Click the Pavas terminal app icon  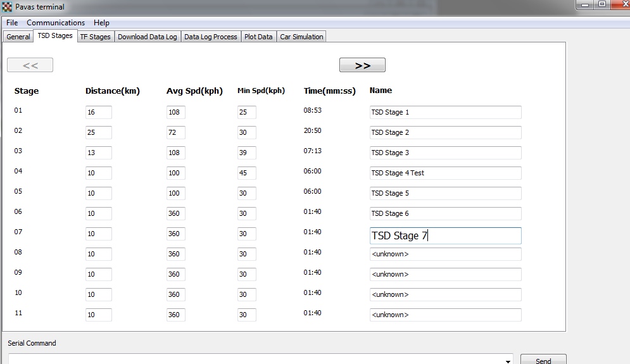(x=7, y=7)
